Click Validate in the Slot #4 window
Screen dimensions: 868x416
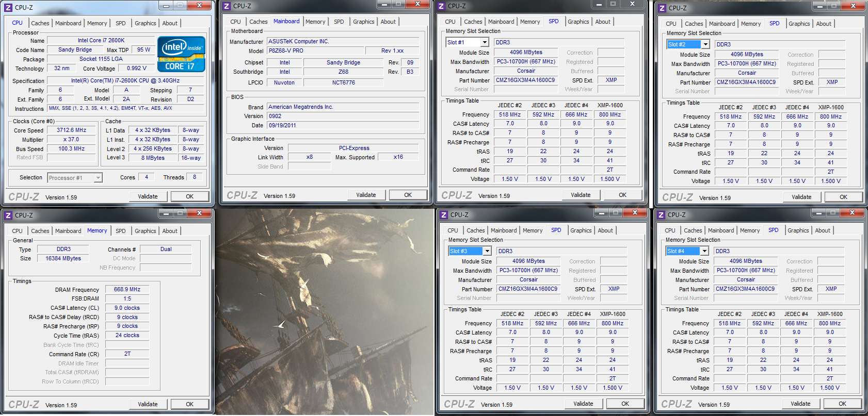click(x=800, y=404)
